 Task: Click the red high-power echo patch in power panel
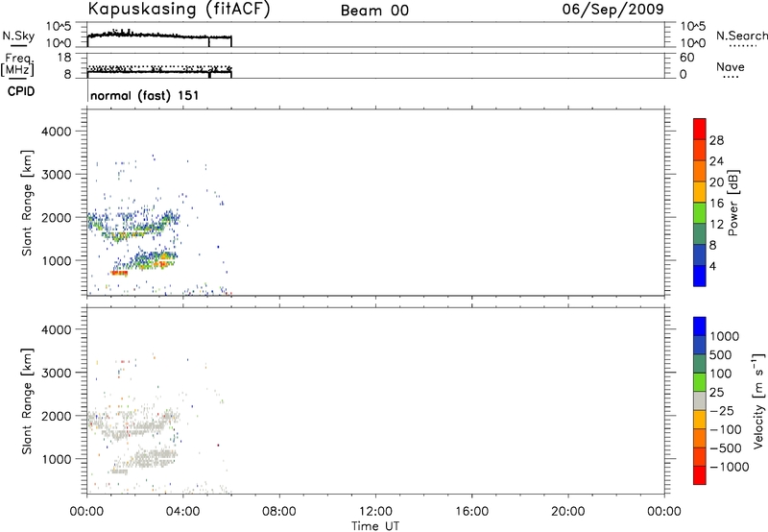pos(119,273)
